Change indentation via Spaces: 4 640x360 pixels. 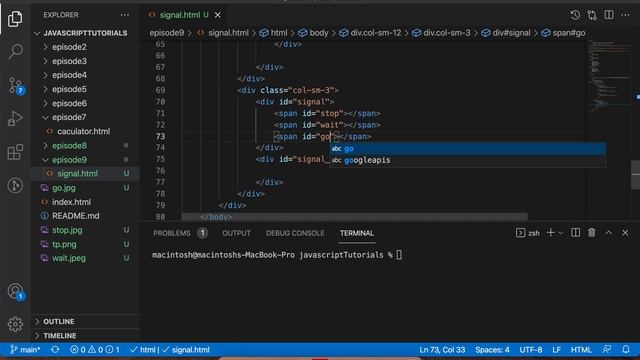point(492,350)
